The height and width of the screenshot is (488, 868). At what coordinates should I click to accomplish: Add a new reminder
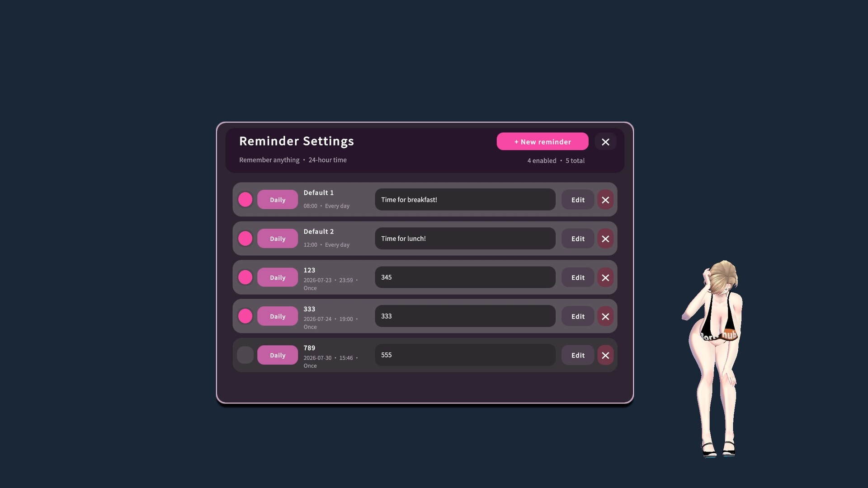(x=542, y=141)
